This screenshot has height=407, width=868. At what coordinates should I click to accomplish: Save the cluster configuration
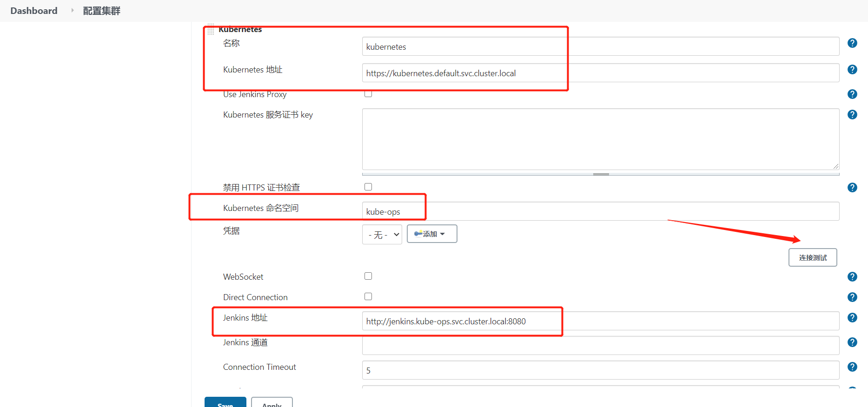coord(225,402)
